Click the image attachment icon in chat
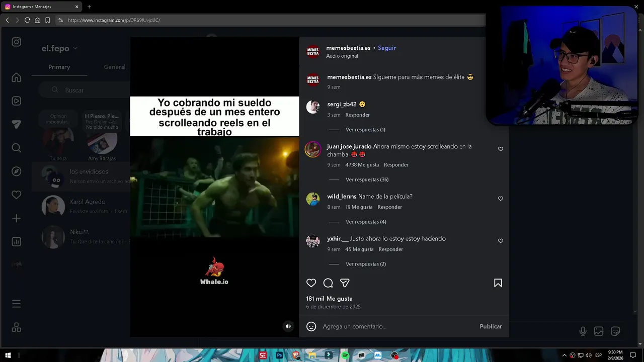The image size is (644, 362). 599,331
